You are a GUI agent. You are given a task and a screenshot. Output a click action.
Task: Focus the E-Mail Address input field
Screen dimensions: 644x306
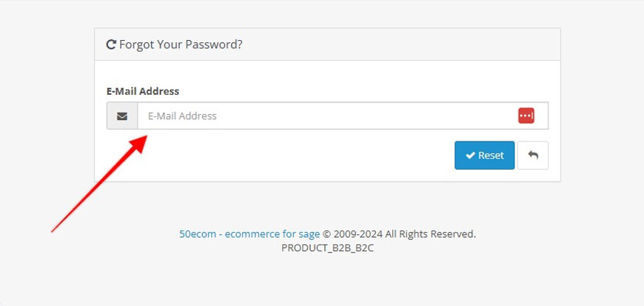(343, 116)
